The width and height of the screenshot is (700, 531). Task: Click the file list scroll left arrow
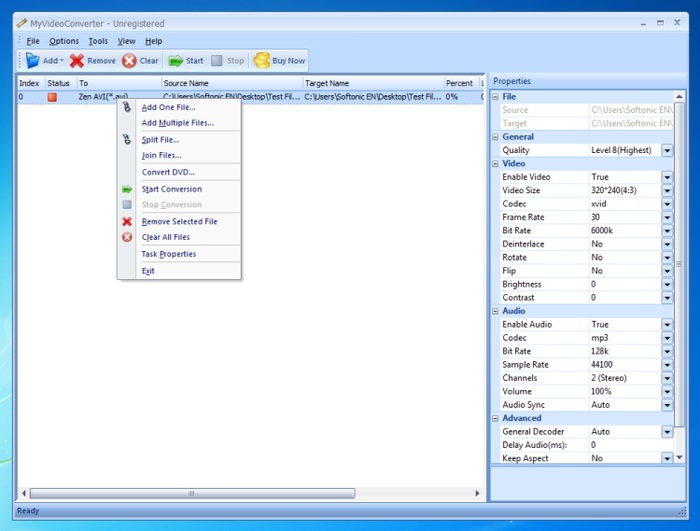24,493
